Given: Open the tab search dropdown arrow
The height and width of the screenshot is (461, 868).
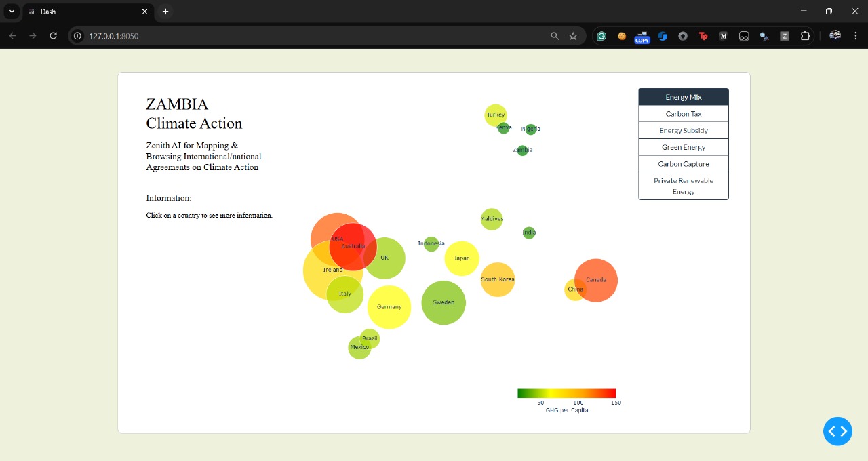Looking at the screenshot, I should (x=12, y=12).
